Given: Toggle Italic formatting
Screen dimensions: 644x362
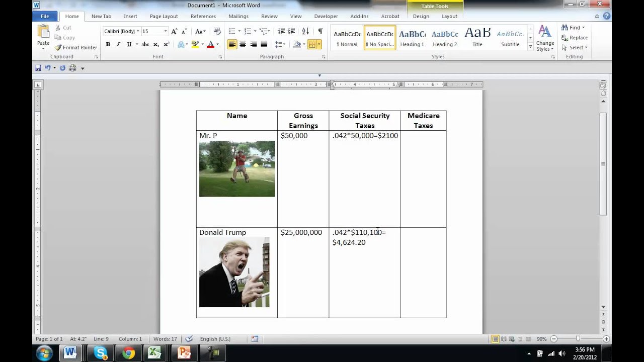Looking at the screenshot, I should (x=118, y=44).
